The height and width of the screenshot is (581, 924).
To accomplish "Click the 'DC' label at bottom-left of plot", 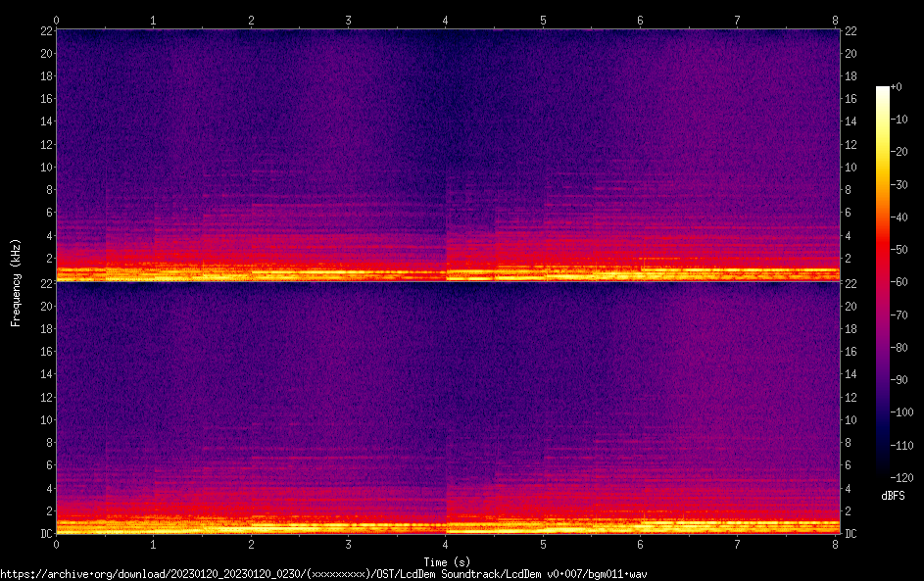I will coord(44,534).
